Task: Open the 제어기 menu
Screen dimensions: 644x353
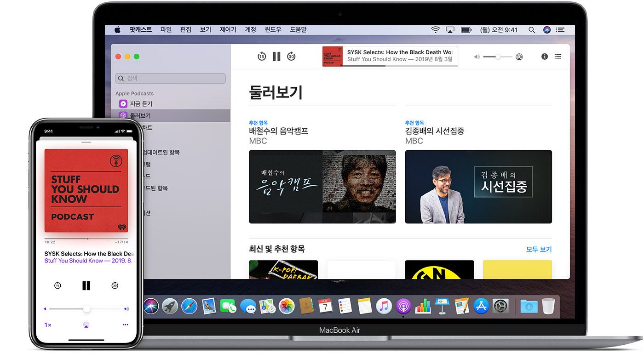Action: click(x=228, y=29)
